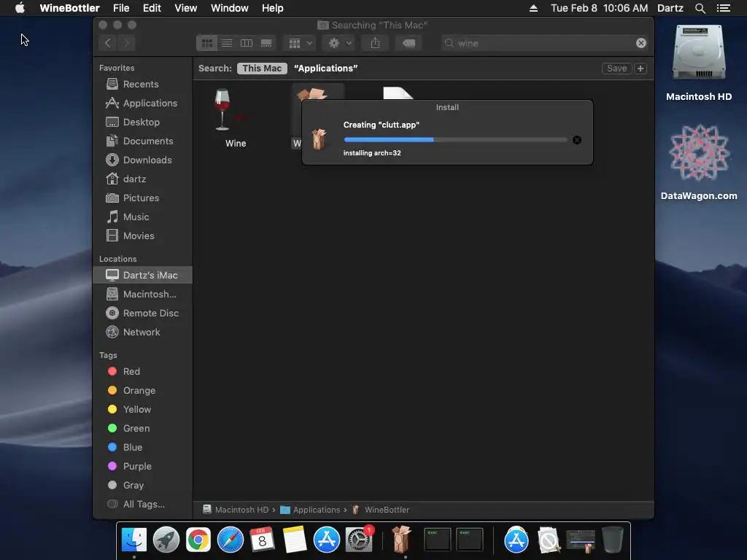Select Macintosh HD in sidebar locations
Screen dimensions: 747x560
(x=142, y=295)
